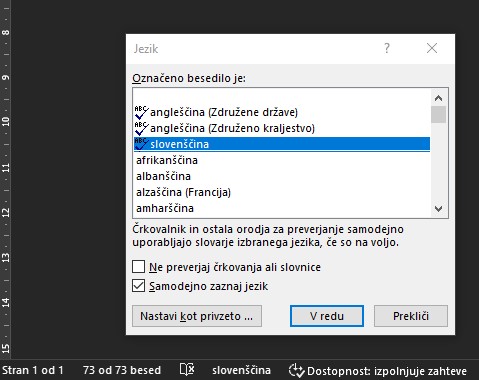
Task: Click the Nastavi kot privzeto button
Action: click(197, 316)
